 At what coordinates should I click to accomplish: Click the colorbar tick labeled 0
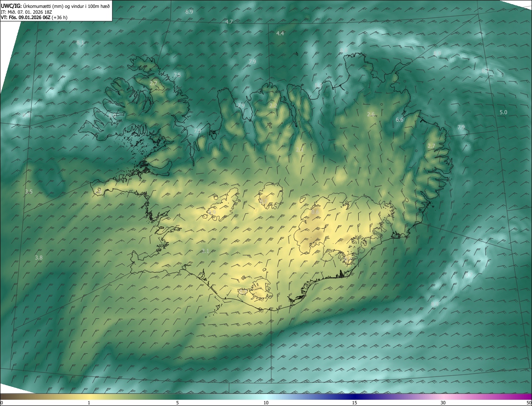2,403
